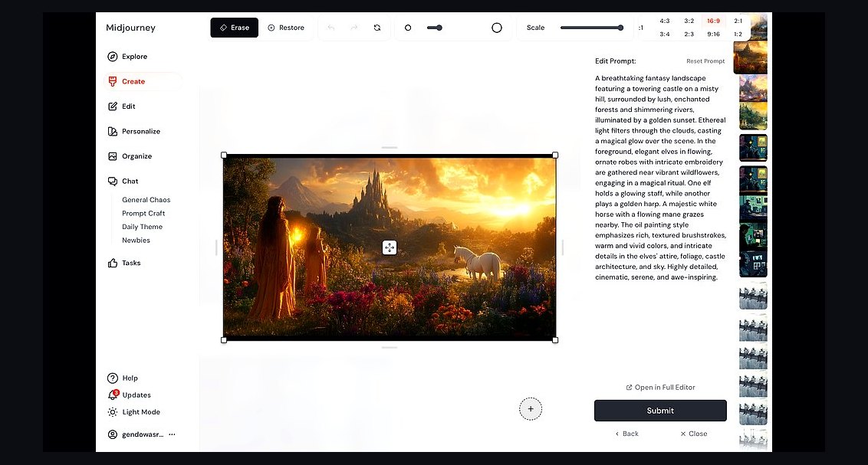
Task: Click the Explore compass icon
Action: 113,57
